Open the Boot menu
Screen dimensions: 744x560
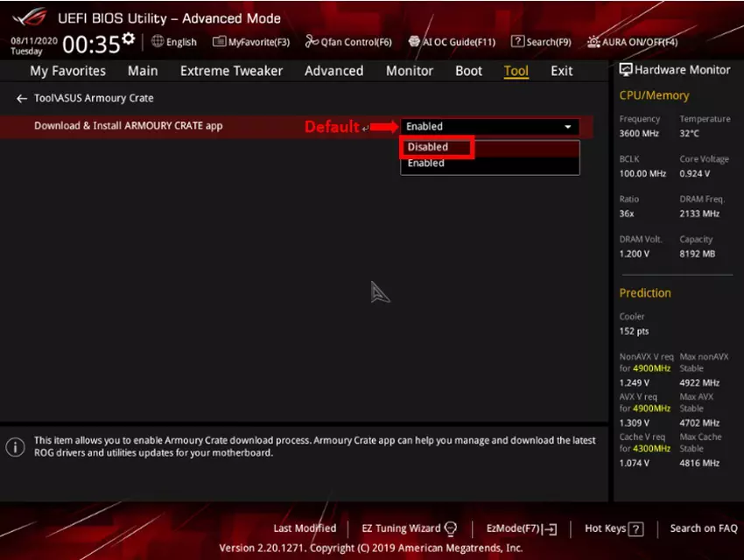[468, 71]
